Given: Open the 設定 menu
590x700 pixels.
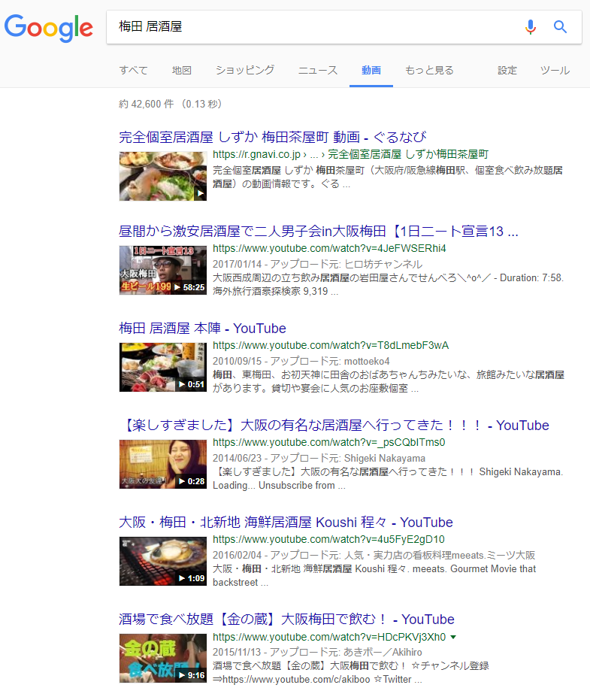Looking at the screenshot, I should 507,70.
